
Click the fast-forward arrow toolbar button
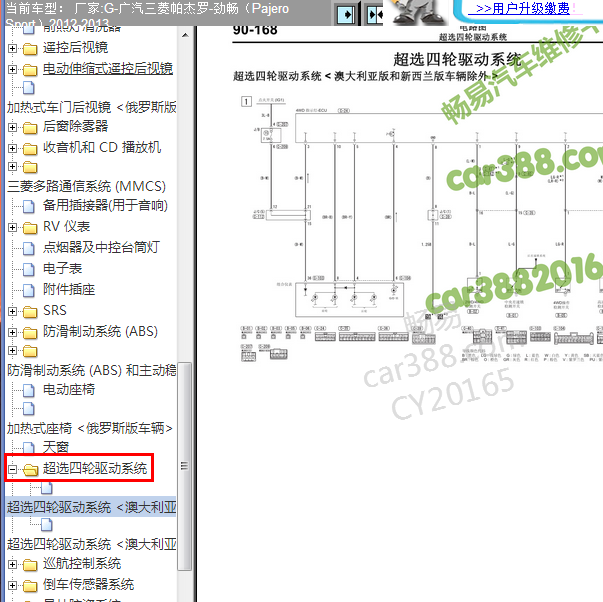(376, 15)
